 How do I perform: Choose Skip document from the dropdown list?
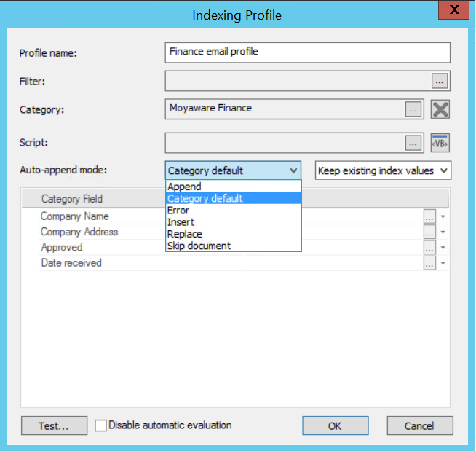234,246
